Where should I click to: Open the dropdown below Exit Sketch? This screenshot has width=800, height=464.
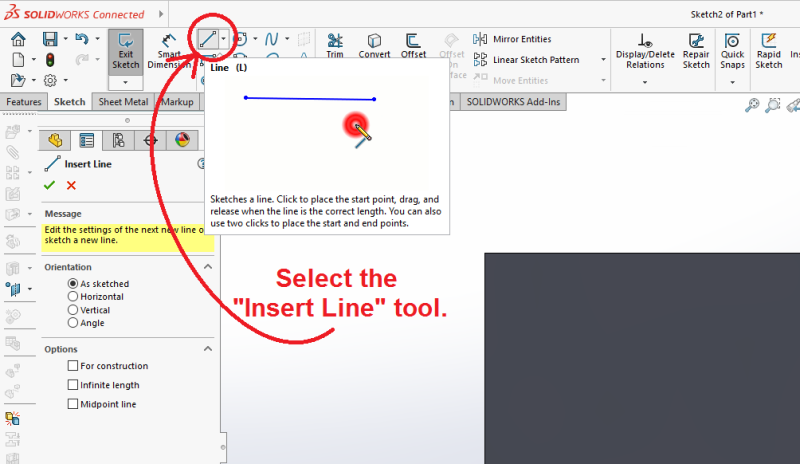coord(126,82)
